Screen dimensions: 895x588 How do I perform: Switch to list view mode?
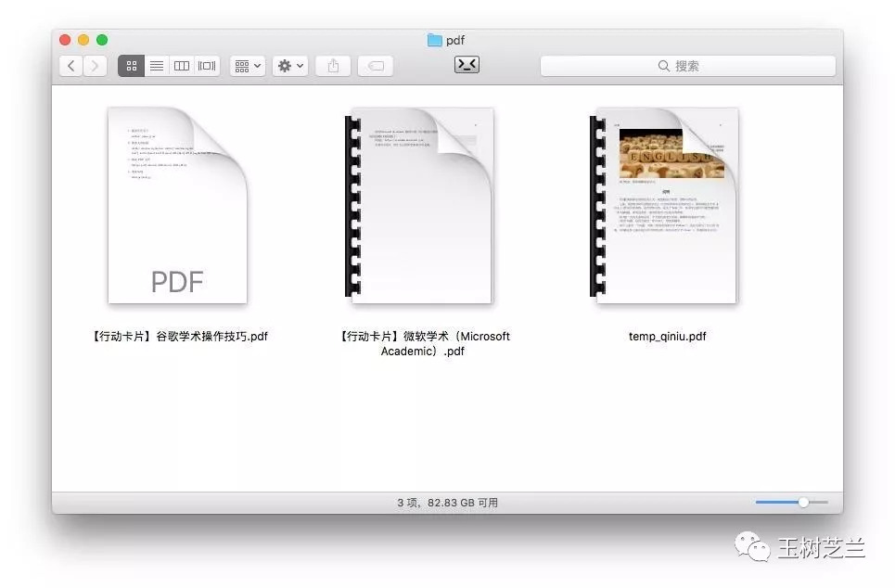coord(157,66)
